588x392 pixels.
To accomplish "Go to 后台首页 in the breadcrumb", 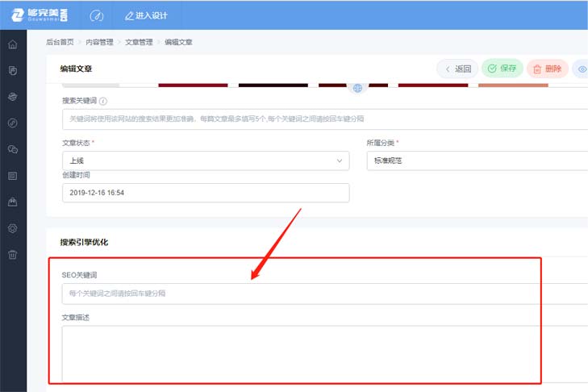I will [60, 42].
